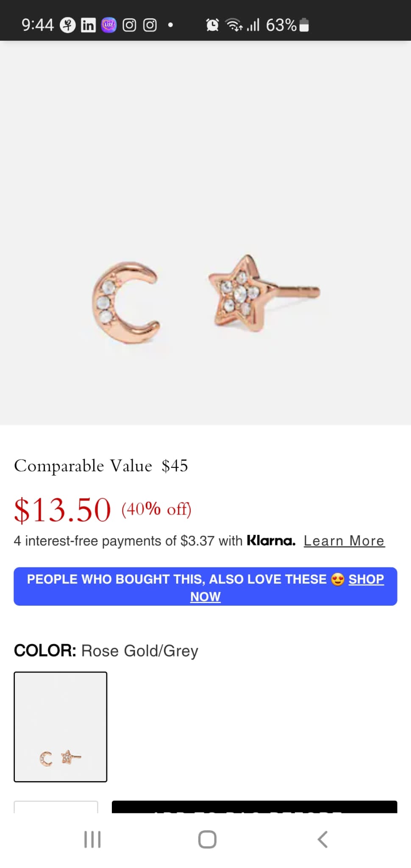Select the Rose Gold/Grey color swatch
This screenshot has height=868, width=411.
[x=61, y=726]
